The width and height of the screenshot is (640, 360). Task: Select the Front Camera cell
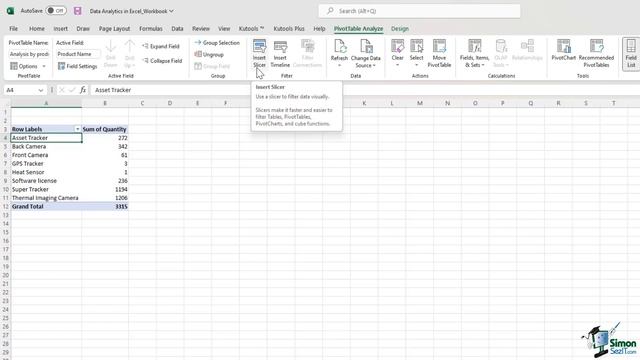pos(46,155)
